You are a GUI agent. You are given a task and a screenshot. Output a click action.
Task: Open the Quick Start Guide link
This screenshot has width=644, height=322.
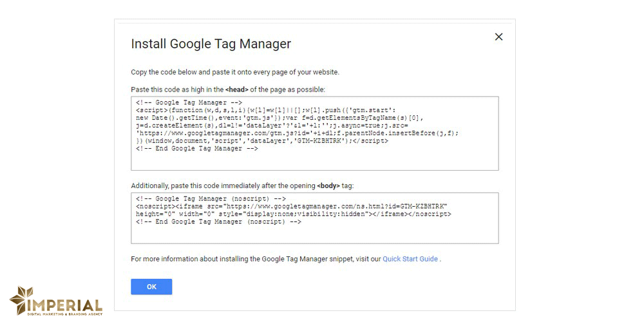[410, 259]
